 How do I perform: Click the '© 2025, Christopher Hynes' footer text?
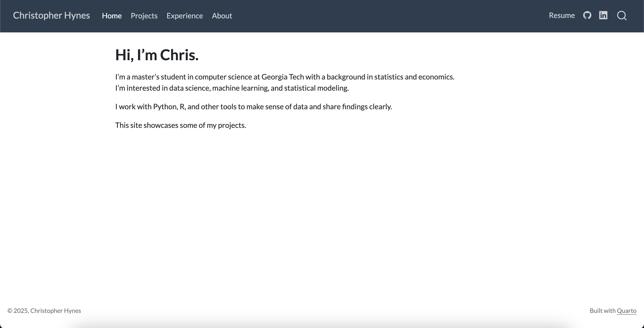pyautogui.click(x=44, y=311)
